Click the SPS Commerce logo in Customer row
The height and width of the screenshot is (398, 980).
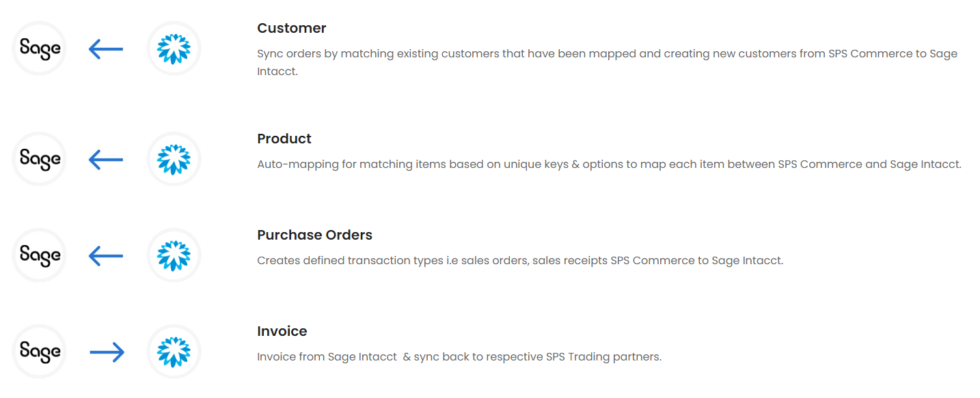point(174,48)
